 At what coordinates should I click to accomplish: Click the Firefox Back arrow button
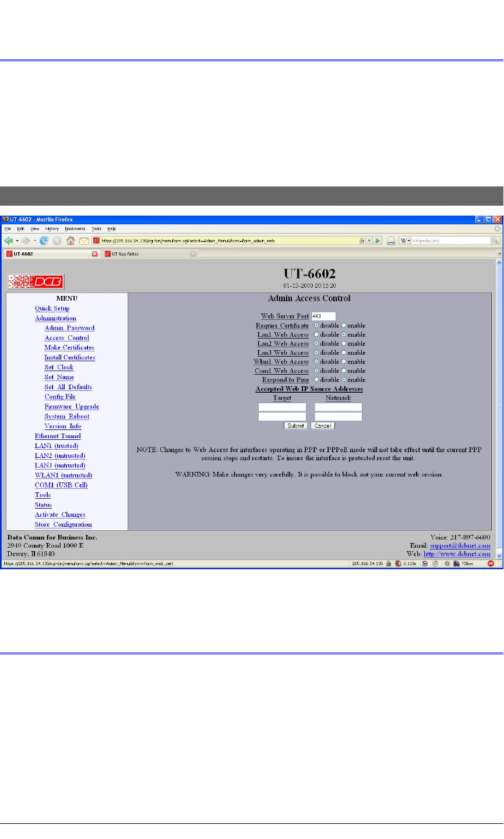8,240
